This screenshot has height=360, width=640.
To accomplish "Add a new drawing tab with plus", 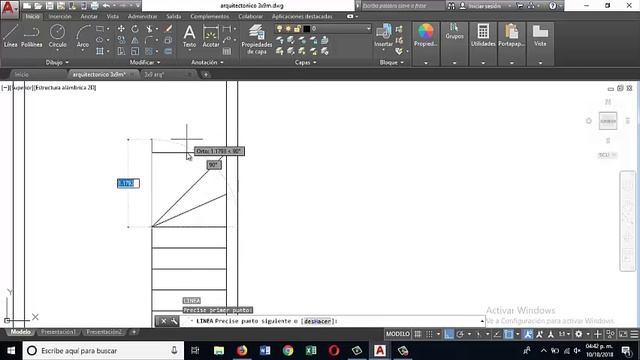I will coord(206,75).
